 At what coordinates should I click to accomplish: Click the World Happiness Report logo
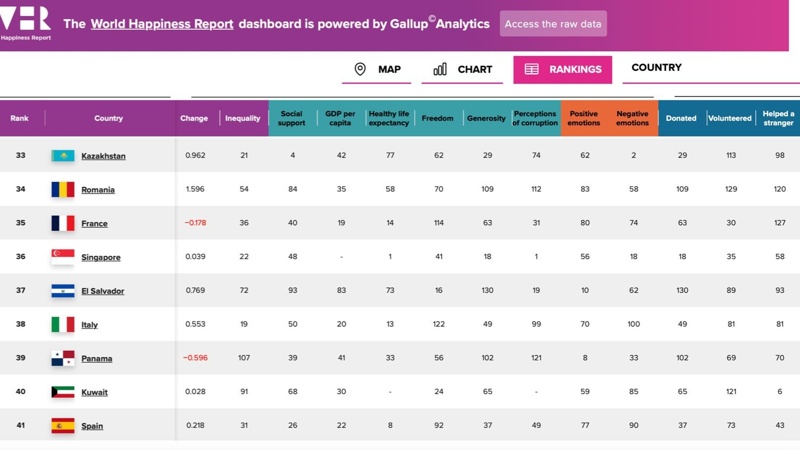tap(26, 23)
